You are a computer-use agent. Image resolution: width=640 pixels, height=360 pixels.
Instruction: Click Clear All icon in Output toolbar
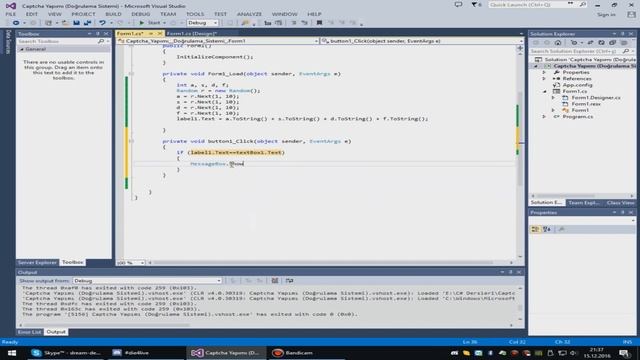275,281
